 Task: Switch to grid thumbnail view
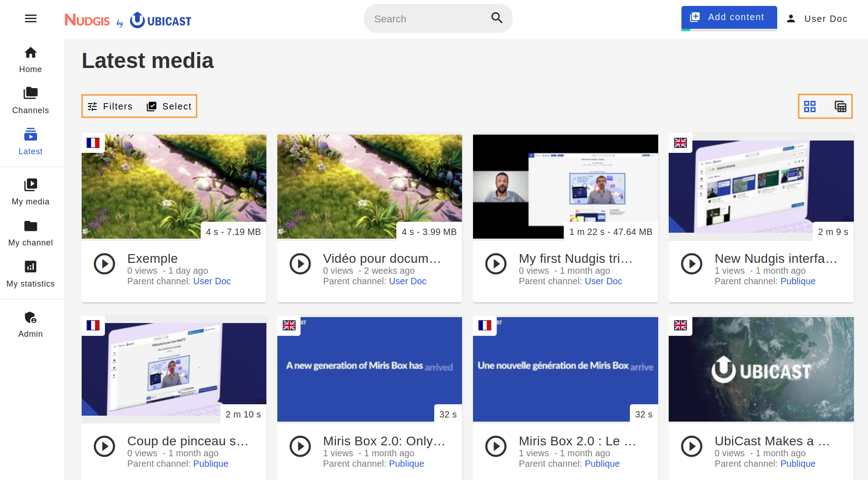pos(810,106)
